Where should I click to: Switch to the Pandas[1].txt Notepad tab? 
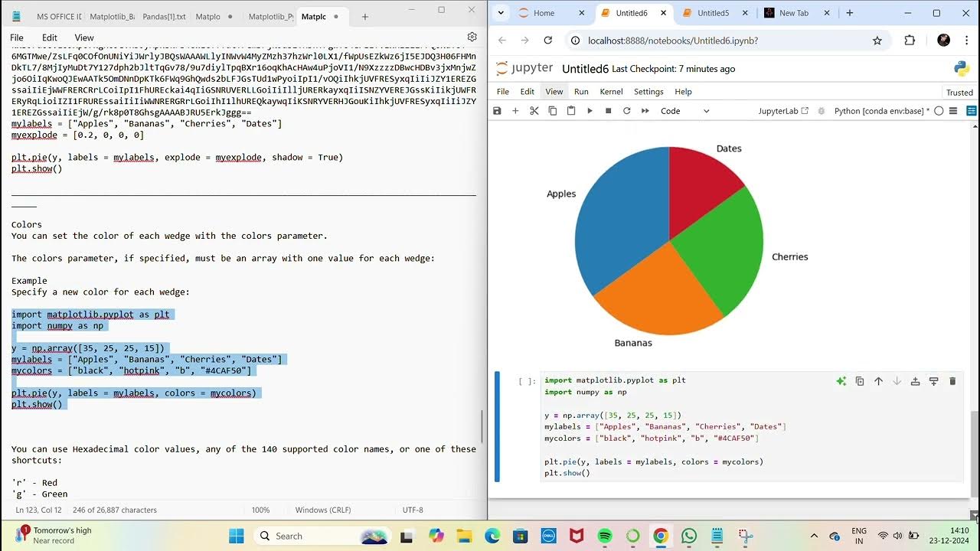[x=164, y=16]
